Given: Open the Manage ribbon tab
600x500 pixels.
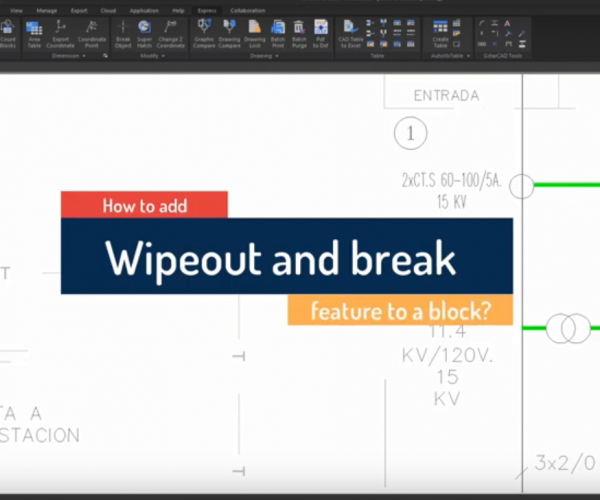Looking at the screenshot, I should pos(47,11).
